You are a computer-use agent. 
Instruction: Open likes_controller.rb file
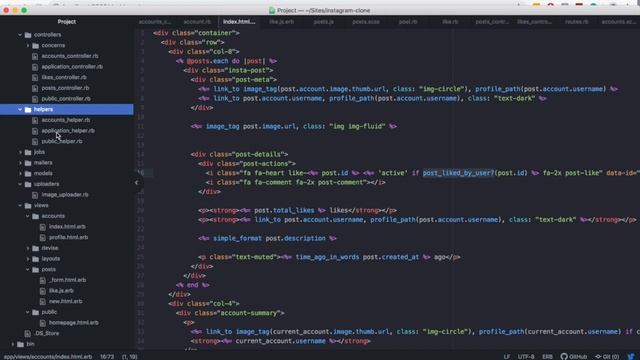(64, 77)
